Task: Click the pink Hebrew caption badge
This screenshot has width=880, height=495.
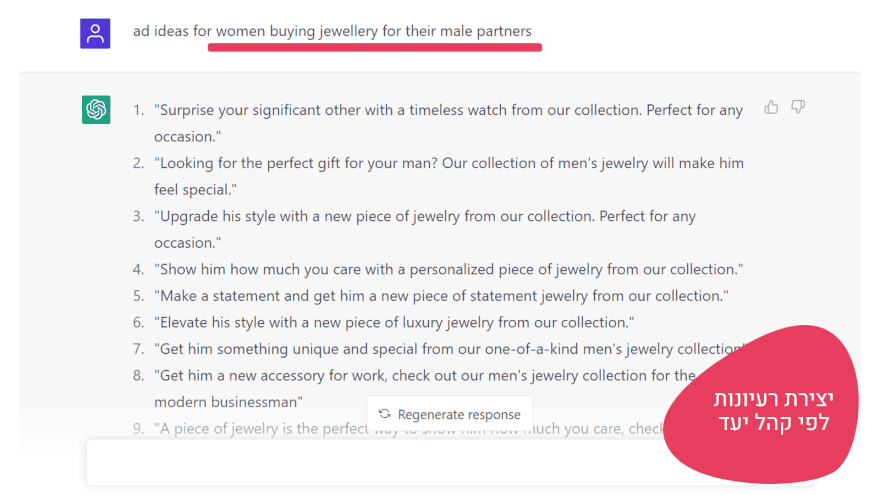Action: pyautogui.click(x=770, y=410)
